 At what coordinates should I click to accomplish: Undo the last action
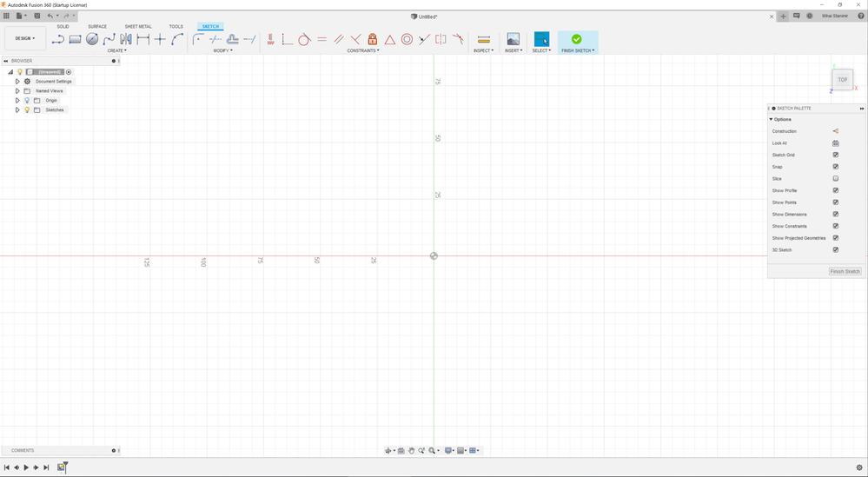pyautogui.click(x=50, y=16)
